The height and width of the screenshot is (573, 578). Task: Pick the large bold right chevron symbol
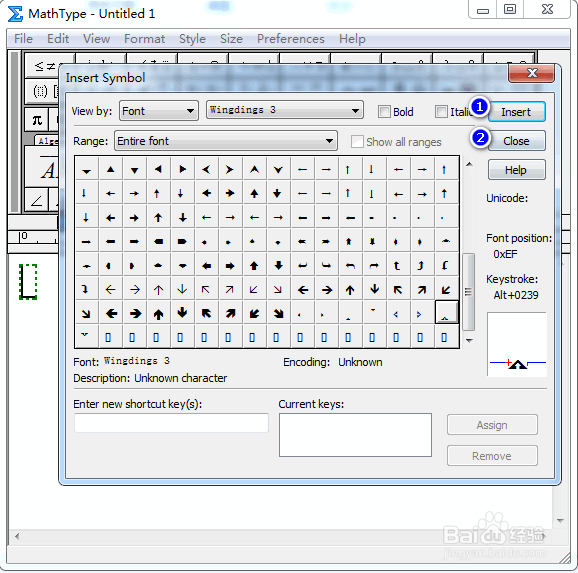(x=230, y=169)
